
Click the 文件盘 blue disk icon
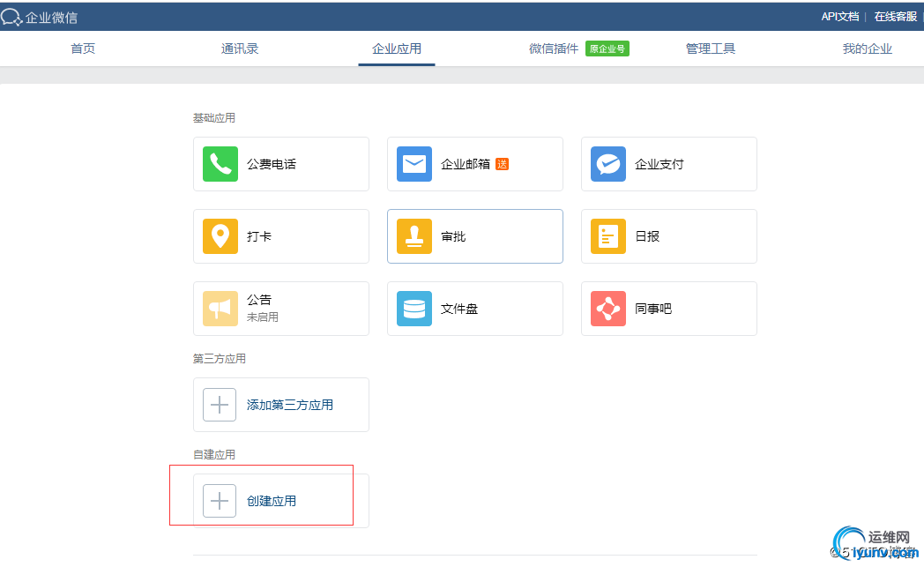coord(414,309)
